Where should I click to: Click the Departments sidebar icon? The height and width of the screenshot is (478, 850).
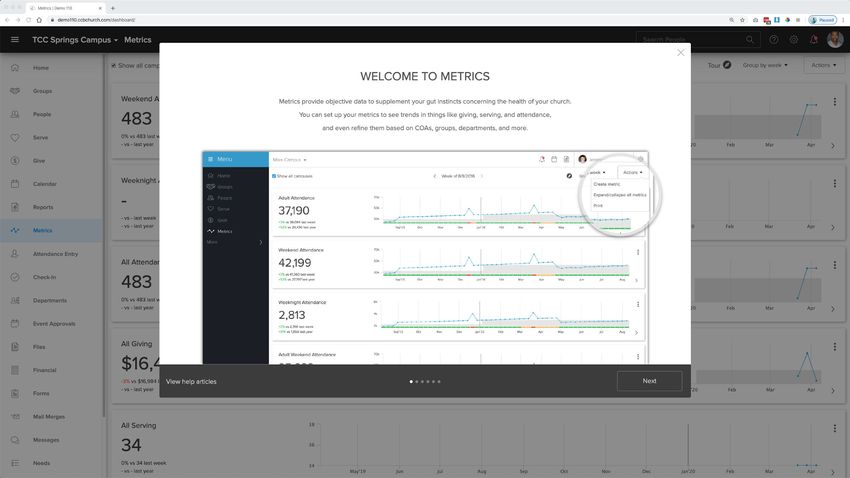(15, 300)
